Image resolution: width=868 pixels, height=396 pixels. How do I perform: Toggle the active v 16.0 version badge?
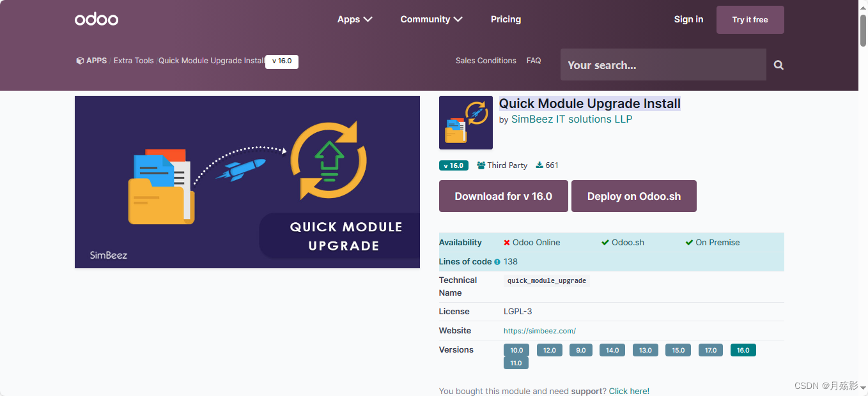(743, 350)
